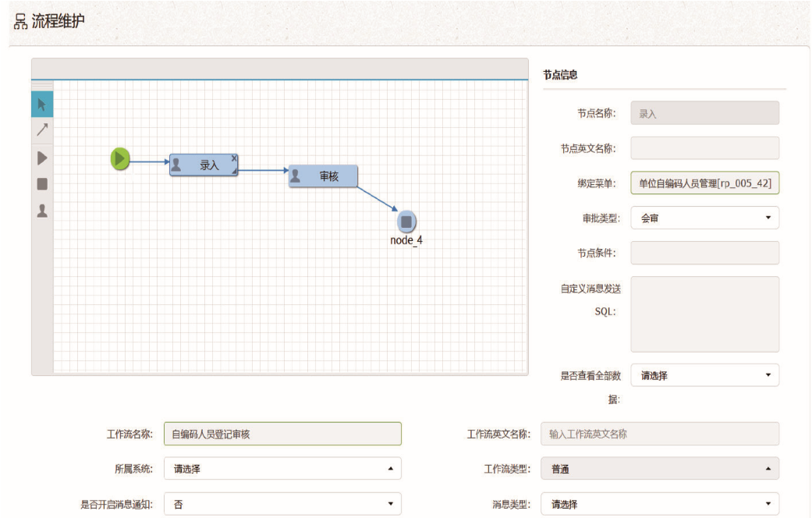This screenshot has width=812, height=518.
Task: Choose the arrow connector line tool
Action: click(42, 130)
